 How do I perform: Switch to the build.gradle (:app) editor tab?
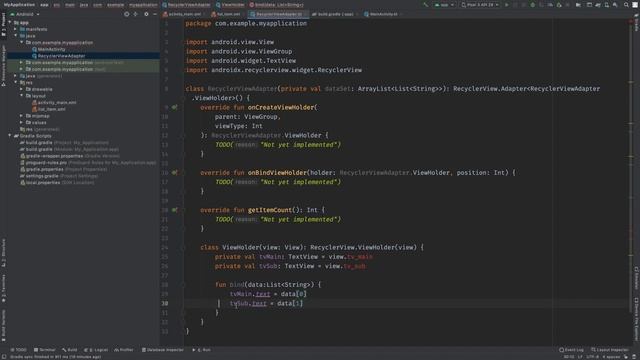click(x=335, y=14)
